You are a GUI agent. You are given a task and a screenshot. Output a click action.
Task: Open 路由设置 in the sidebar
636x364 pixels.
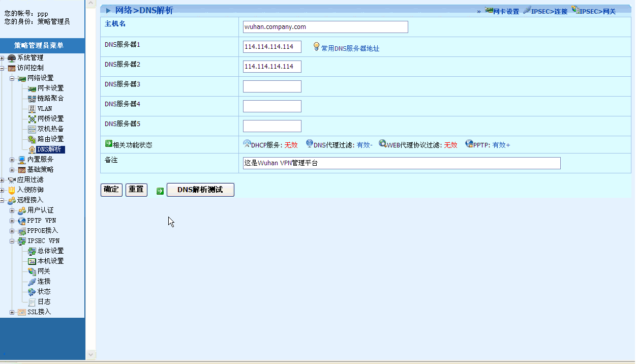(x=50, y=139)
